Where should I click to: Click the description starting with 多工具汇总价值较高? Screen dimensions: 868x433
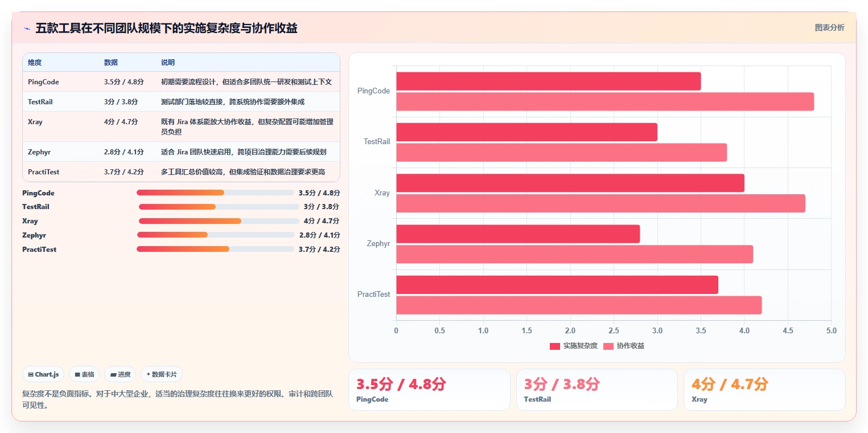[243, 172]
